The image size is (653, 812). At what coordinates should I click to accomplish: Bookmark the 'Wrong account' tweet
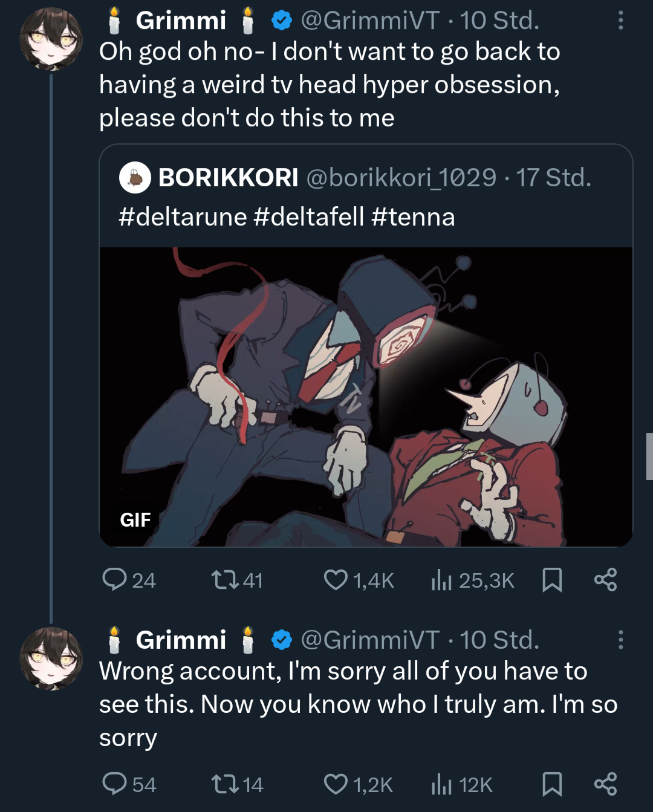click(x=552, y=784)
